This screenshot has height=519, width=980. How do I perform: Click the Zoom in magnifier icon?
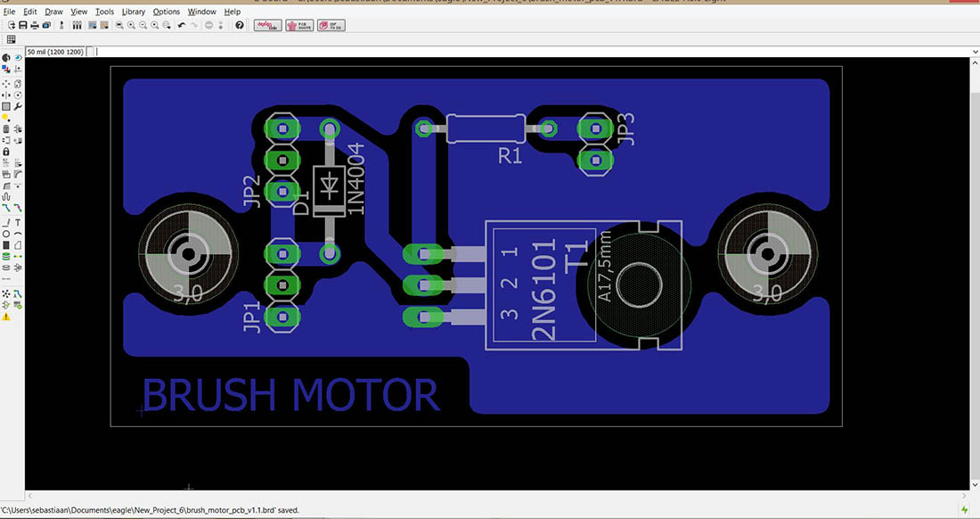coord(131,25)
